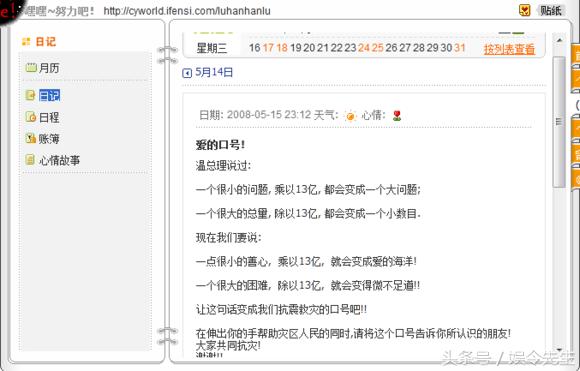
Task: Click heart sticker icon next to 贴纸
Action: point(525,10)
